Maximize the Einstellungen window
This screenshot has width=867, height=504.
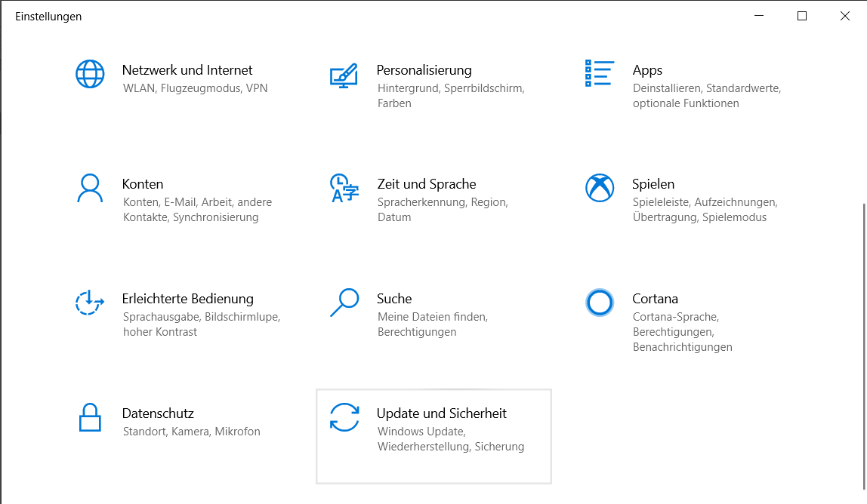802,16
